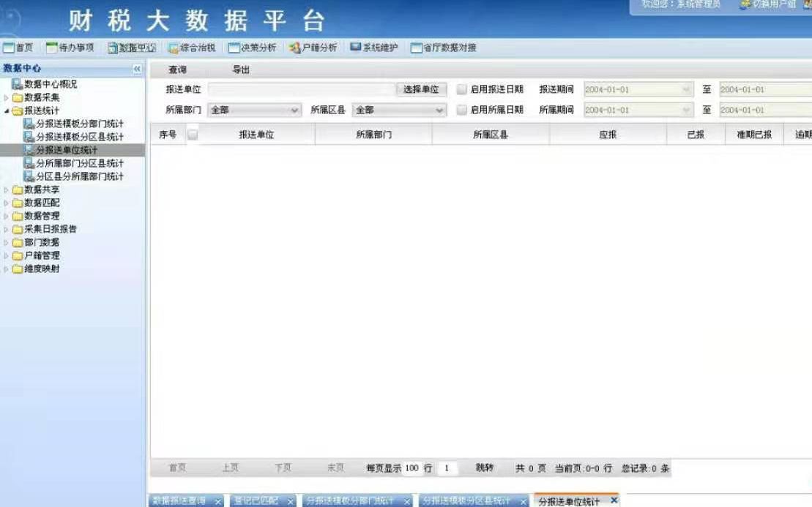Open 户籍分析 from the toolbar
The width and height of the screenshot is (812, 507).
point(295,48)
